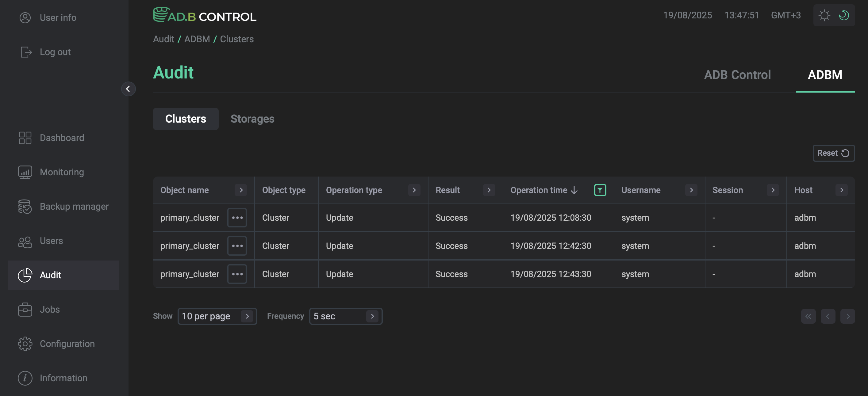This screenshot has width=868, height=396.
Task: Switch to the ADB Control tab
Action: point(737,75)
